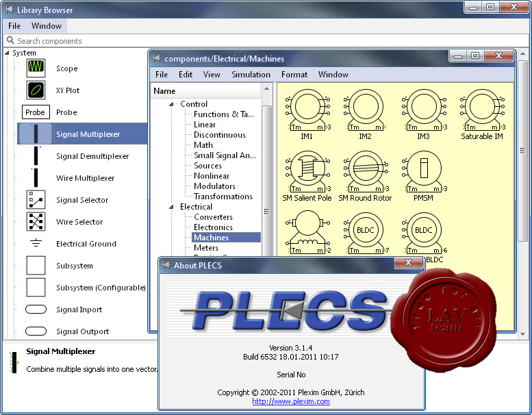Open the Format menu
Viewport: 532px width, 415px height.
click(294, 75)
